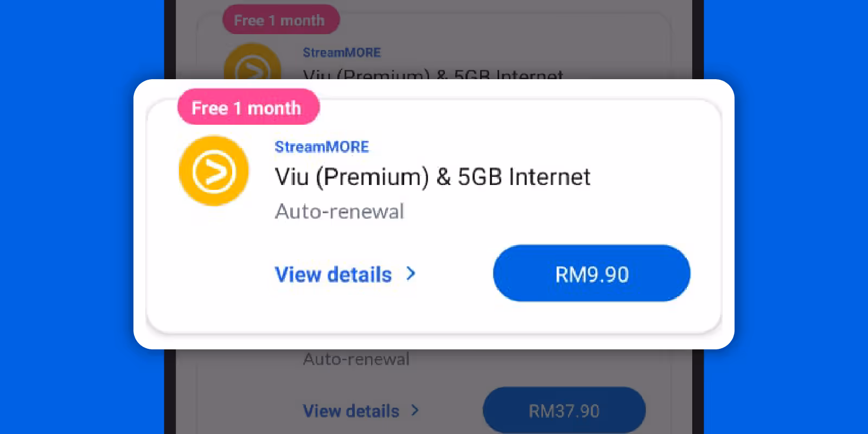Click the dimmed Viu icon at top

[x=253, y=62]
